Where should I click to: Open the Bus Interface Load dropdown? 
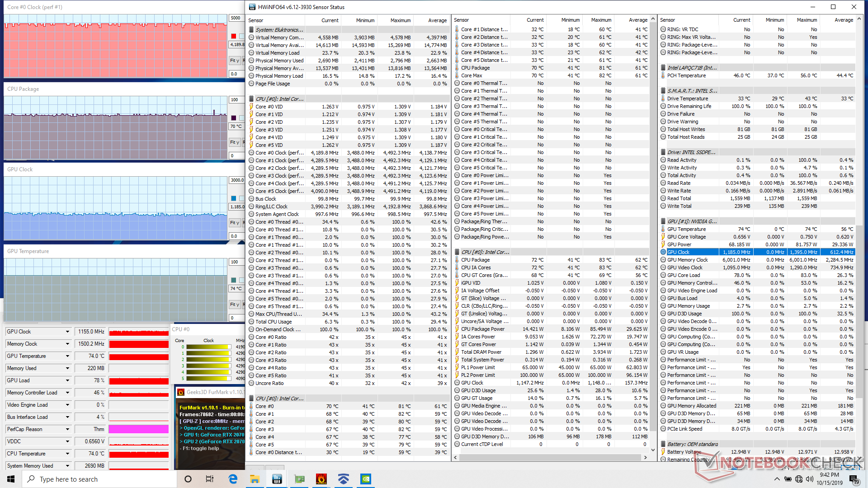point(67,417)
